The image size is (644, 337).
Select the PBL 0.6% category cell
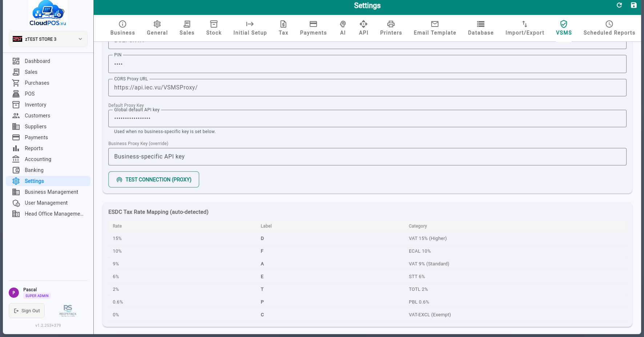point(419,302)
